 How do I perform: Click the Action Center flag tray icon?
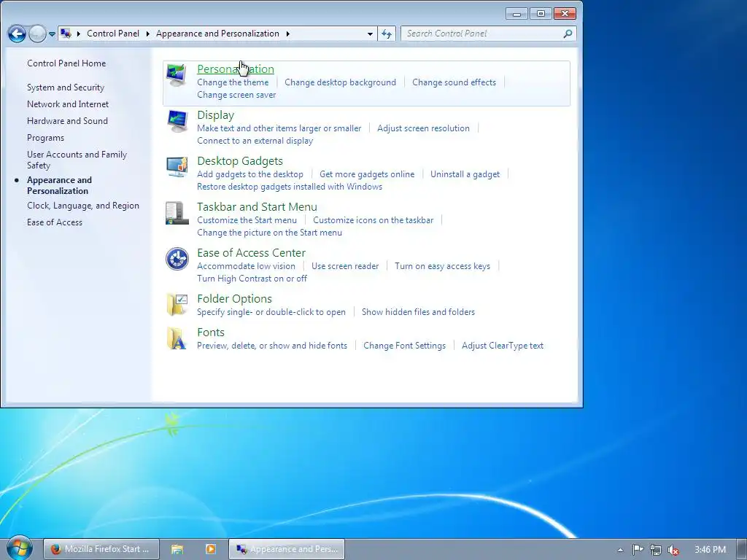click(638, 550)
